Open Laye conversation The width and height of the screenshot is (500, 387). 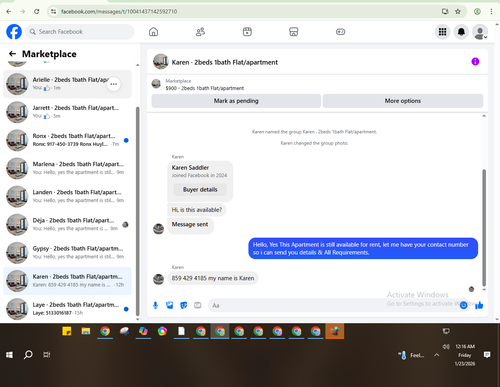point(67,309)
